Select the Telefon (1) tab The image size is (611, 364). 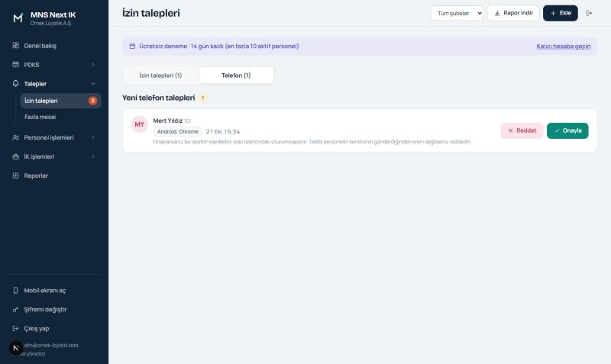pos(236,75)
